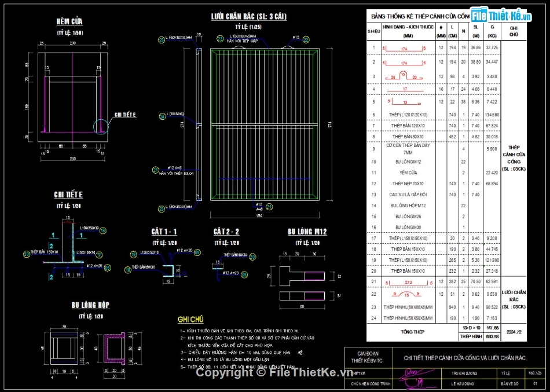The image size is (550, 392).
Task: Click table cell 'THÉP HÌNH L(80X80X8)MM'
Action: 408,307
